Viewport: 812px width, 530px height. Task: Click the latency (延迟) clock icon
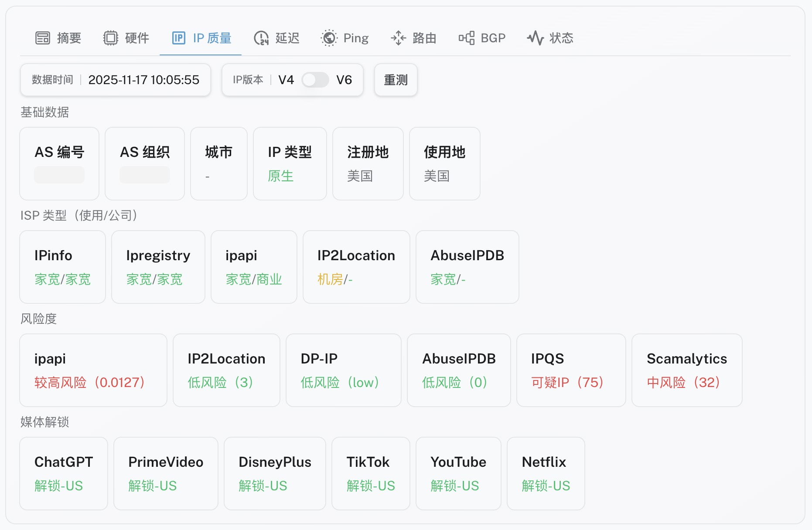click(x=261, y=38)
